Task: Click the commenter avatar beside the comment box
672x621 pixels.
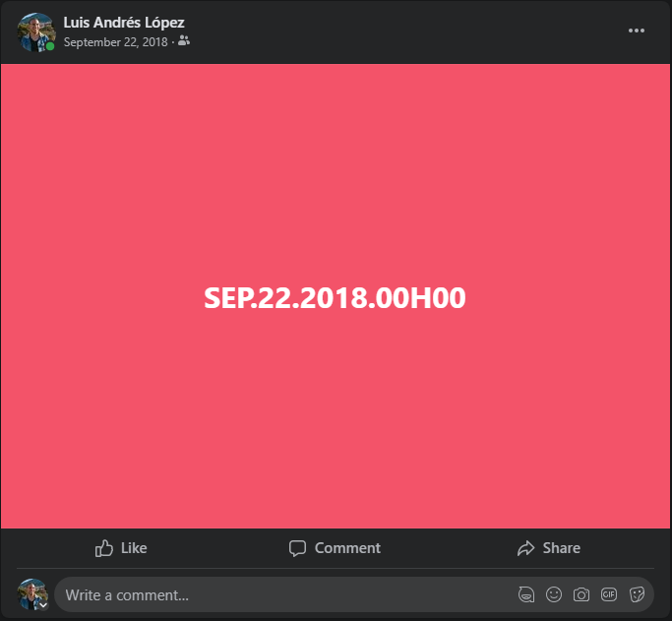Action: (x=32, y=594)
